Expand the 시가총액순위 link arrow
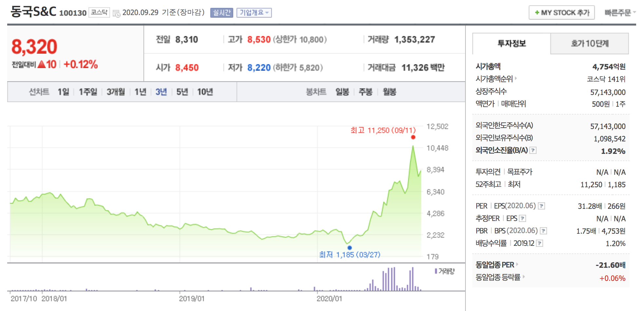This screenshot has width=644, height=311. pyautogui.click(x=516, y=78)
